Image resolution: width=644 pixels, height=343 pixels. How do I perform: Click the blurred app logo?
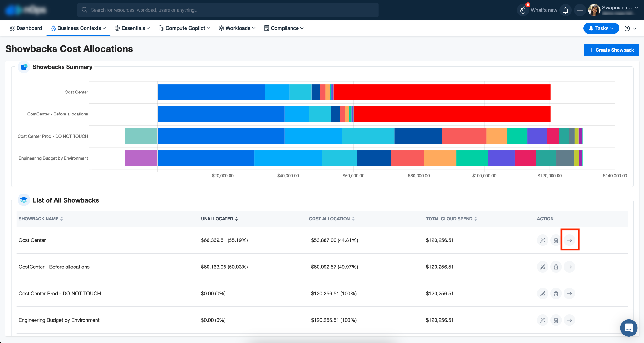(x=26, y=10)
